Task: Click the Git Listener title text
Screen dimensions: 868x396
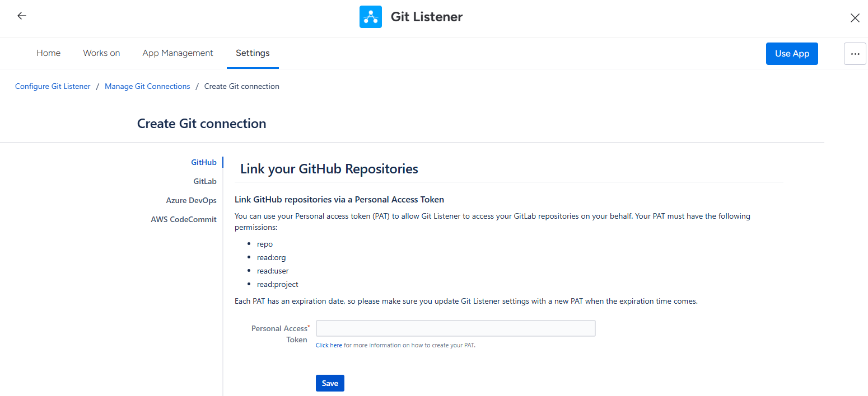Action: click(427, 17)
